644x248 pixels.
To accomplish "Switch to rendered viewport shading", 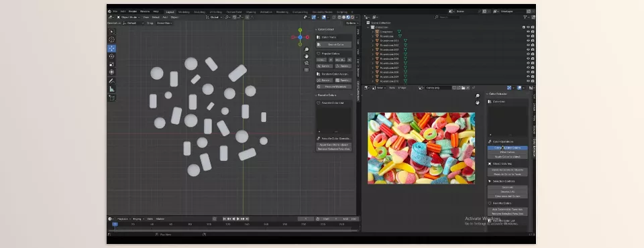I will tap(352, 17).
